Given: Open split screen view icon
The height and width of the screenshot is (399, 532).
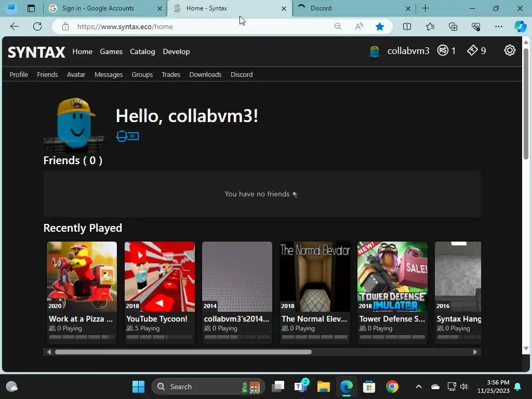Looking at the screenshot, I should tap(407, 26).
